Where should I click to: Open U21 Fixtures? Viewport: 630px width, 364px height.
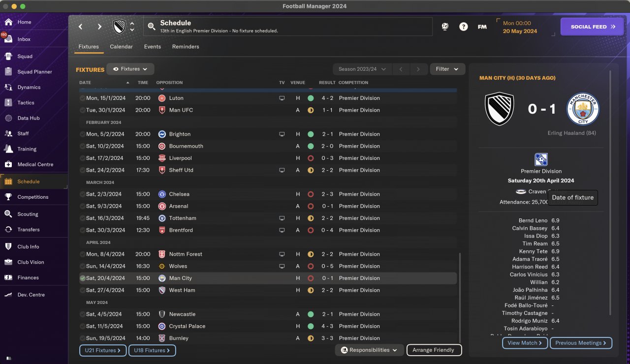pyautogui.click(x=103, y=351)
